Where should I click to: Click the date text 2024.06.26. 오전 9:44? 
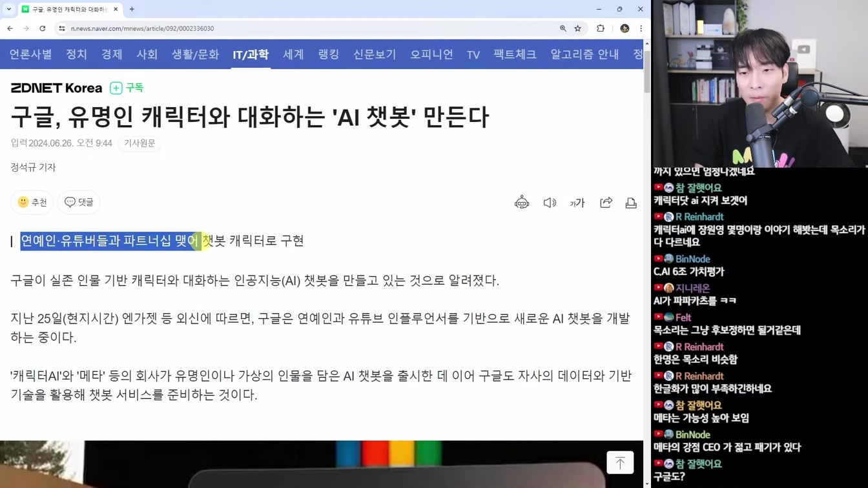(70, 143)
